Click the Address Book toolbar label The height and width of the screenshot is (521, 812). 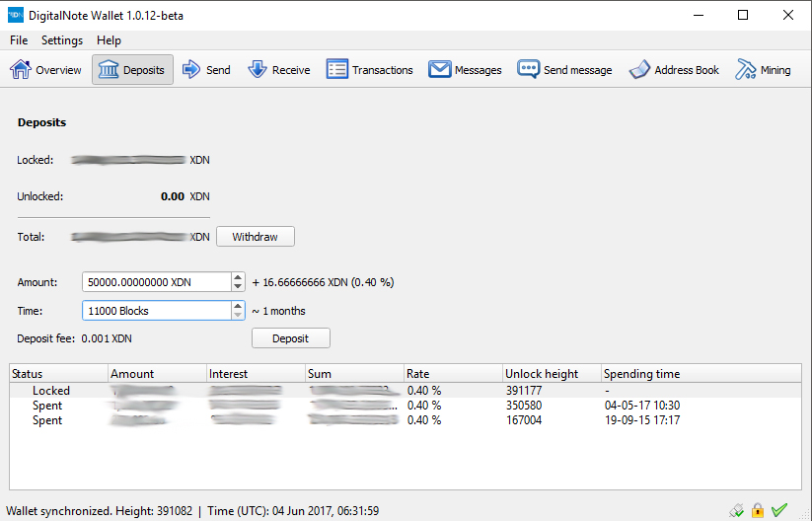point(687,70)
